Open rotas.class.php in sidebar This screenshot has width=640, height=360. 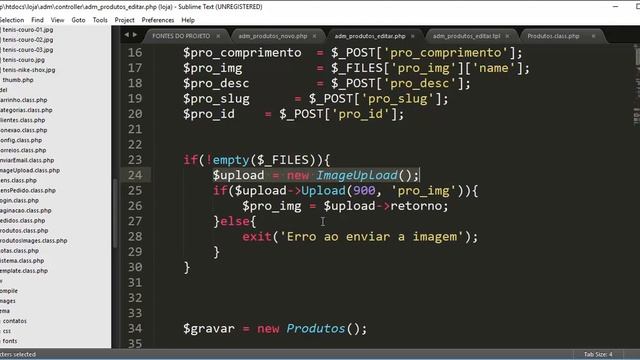[20, 251]
